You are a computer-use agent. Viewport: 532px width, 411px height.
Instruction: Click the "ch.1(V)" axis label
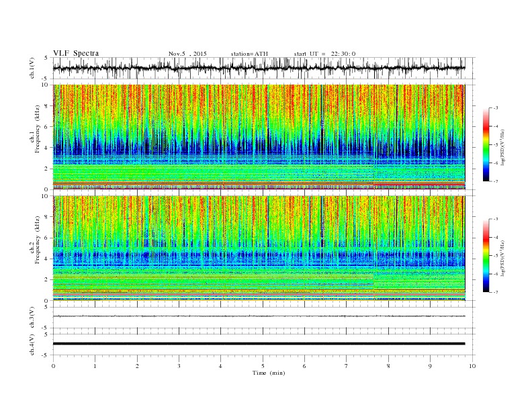point(32,69)
